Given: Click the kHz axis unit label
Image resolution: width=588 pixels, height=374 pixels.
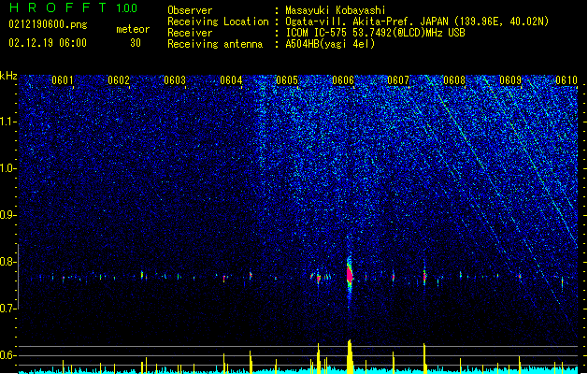Looking at the screenshot, I should pyautogui.click(x=8, y=76).
